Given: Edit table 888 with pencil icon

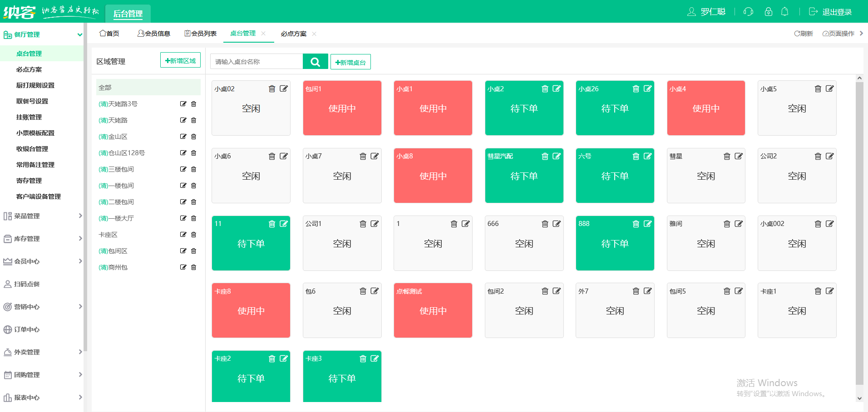Looking at the screenshot, I should 647,224.
